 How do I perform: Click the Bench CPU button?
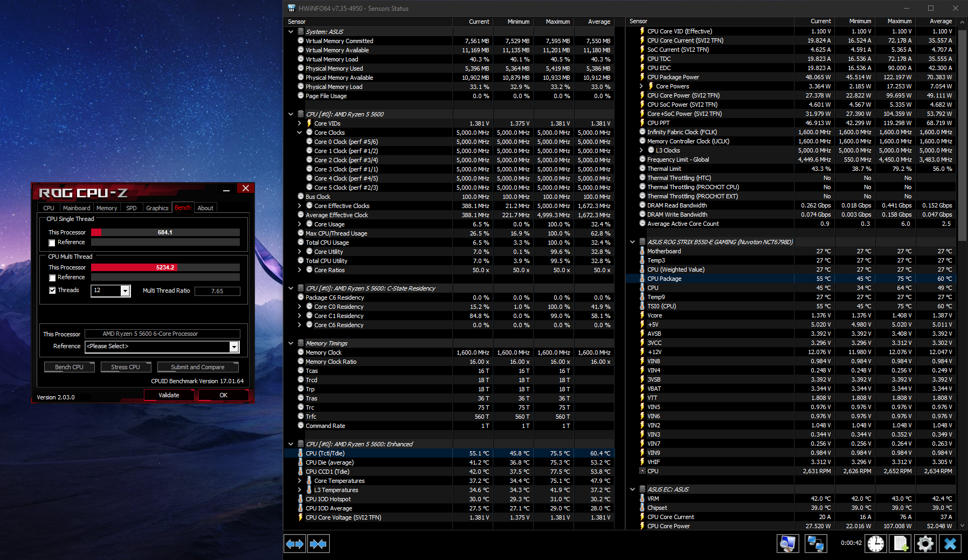pyautogui.click(x=69, y=367)
